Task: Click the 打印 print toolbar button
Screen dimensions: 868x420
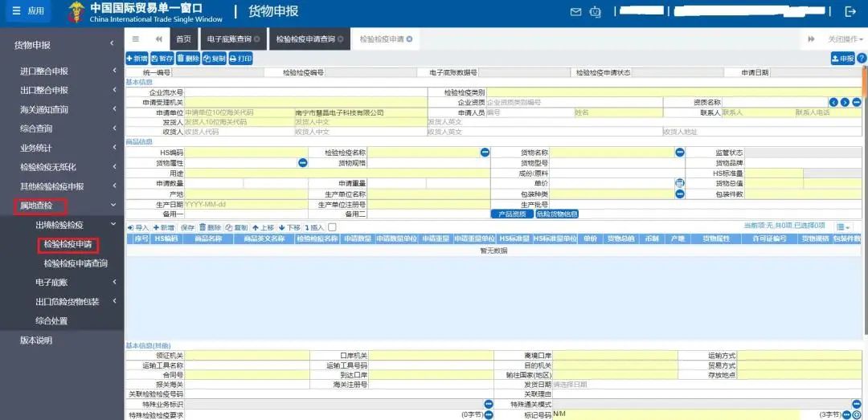Action: click(241, 59)
